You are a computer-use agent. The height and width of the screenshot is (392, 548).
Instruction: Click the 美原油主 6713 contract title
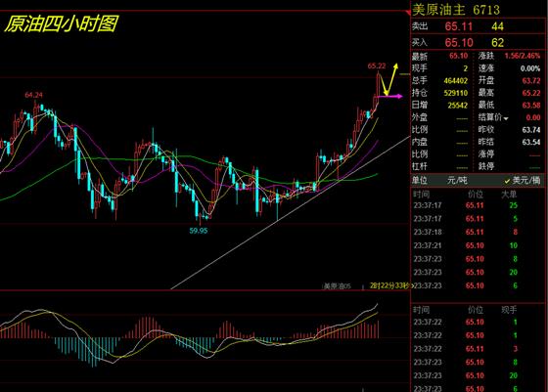[x=456, y=10]
